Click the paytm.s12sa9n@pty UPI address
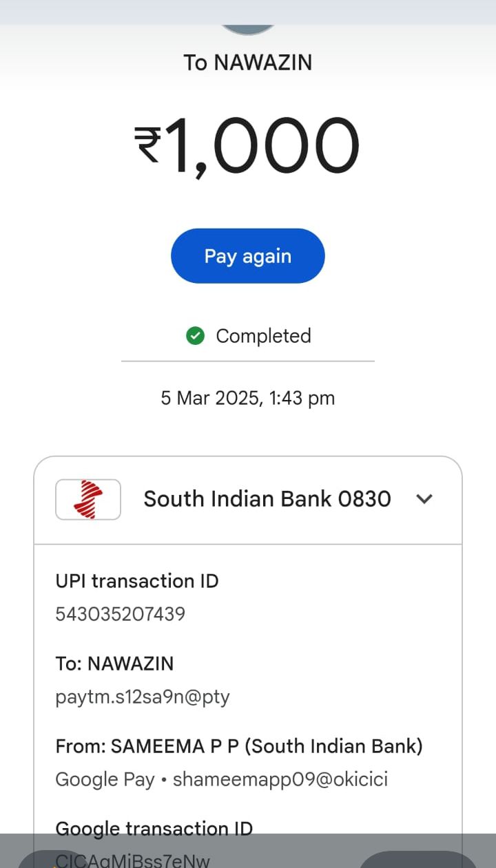Viewport: 496px width, 868px height. click(142, 697)
